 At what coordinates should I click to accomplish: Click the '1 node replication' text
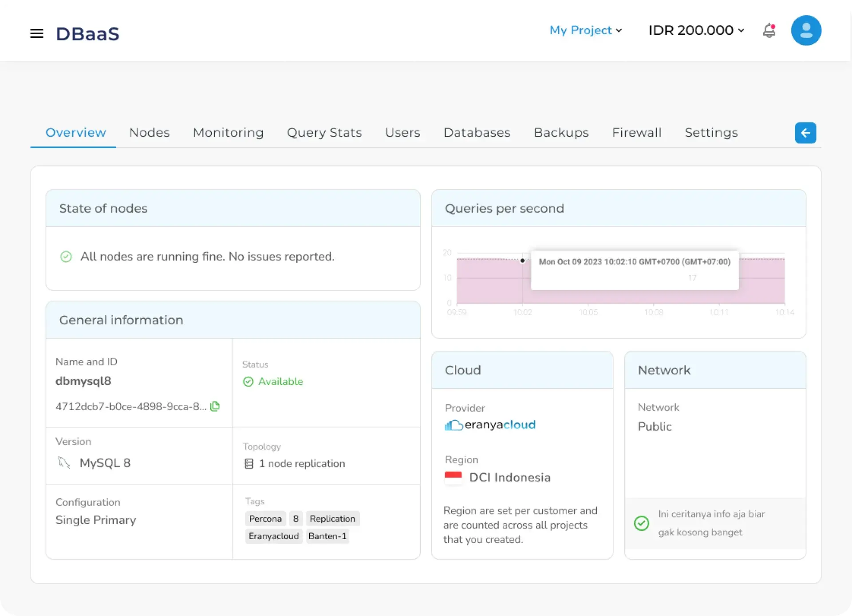point(302,464)
